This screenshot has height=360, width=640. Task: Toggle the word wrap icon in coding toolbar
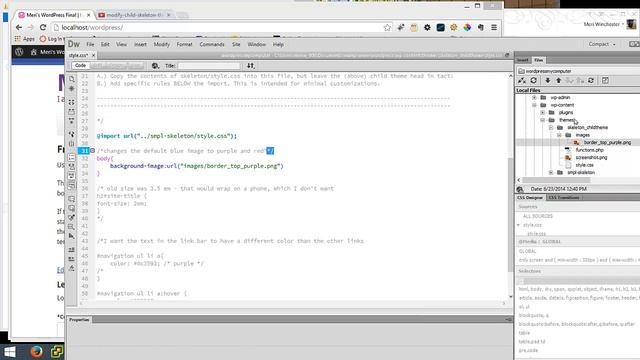pyautogui.click(x=71, y=176)
